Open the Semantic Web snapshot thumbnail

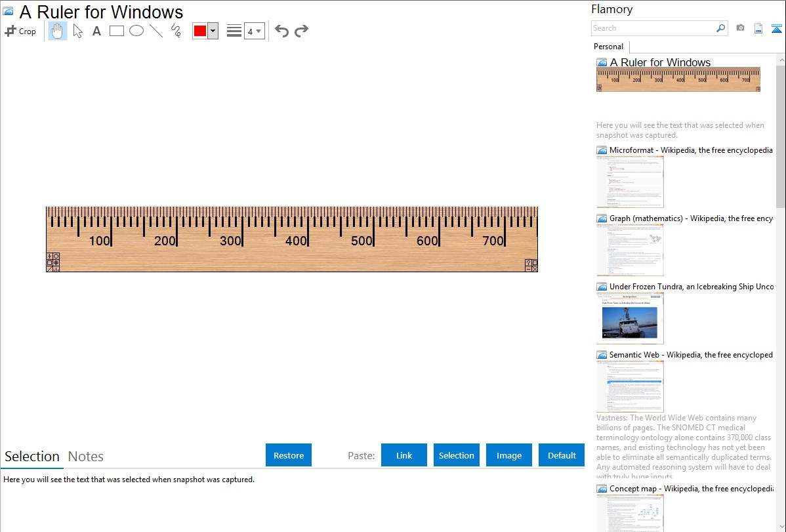[630, 386]
